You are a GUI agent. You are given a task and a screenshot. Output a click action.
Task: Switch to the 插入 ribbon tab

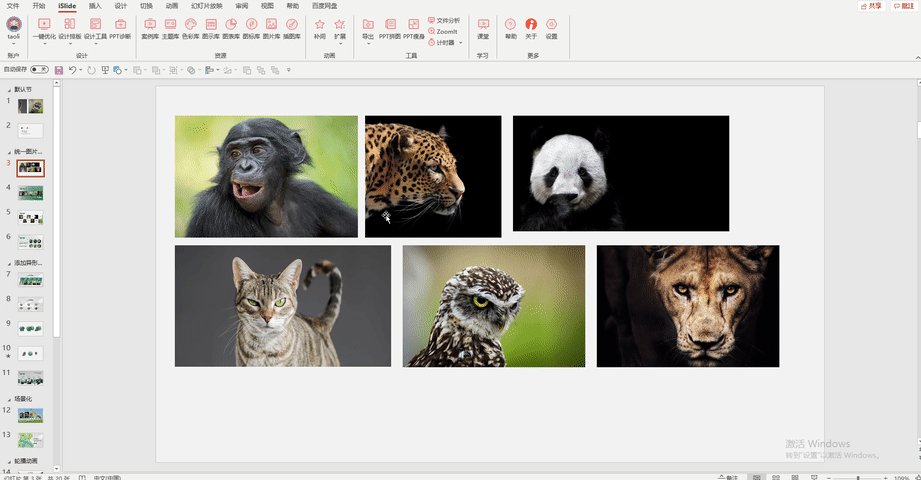[95, 6]
